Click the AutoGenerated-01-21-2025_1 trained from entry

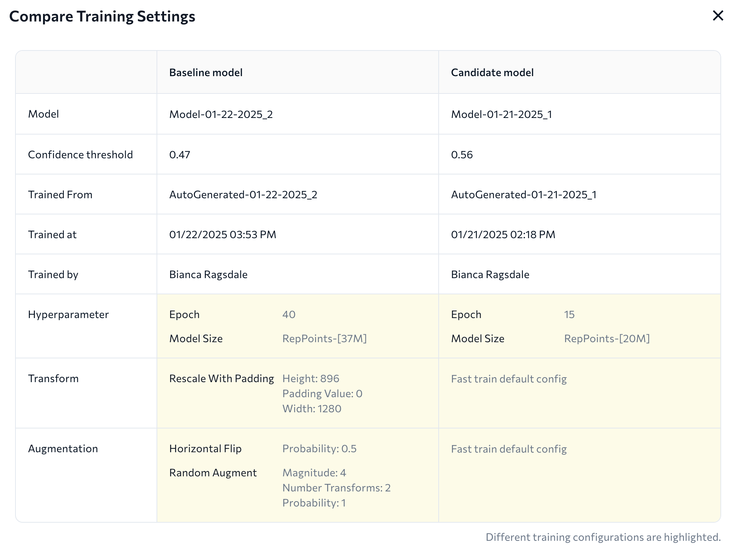click(x=524, y=194)
